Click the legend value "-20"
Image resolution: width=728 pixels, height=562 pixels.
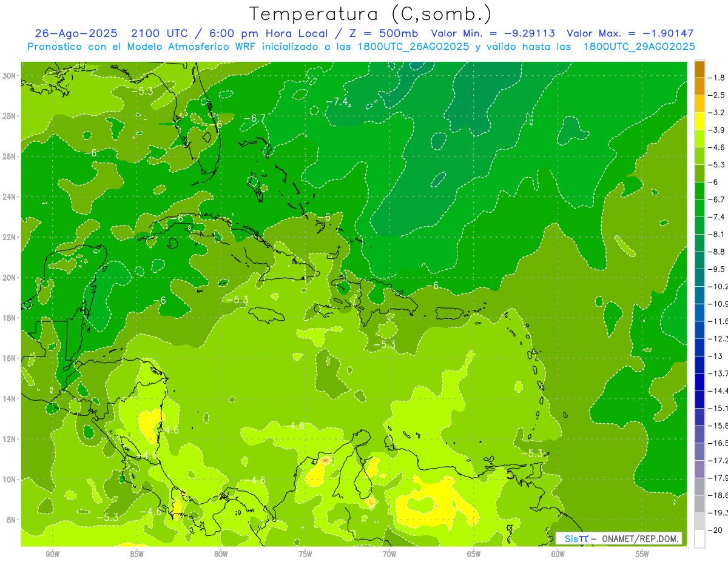pyautogui.click(x=716, y=530)
